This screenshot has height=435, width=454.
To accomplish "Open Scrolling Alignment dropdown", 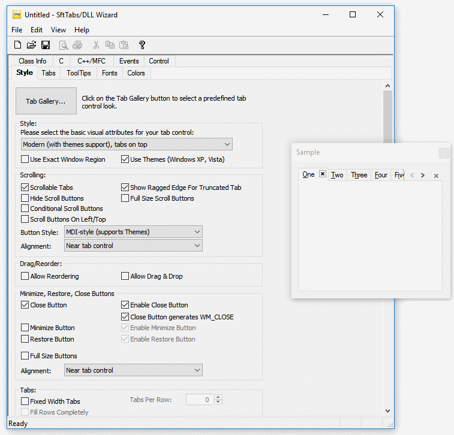I will 133,246.
